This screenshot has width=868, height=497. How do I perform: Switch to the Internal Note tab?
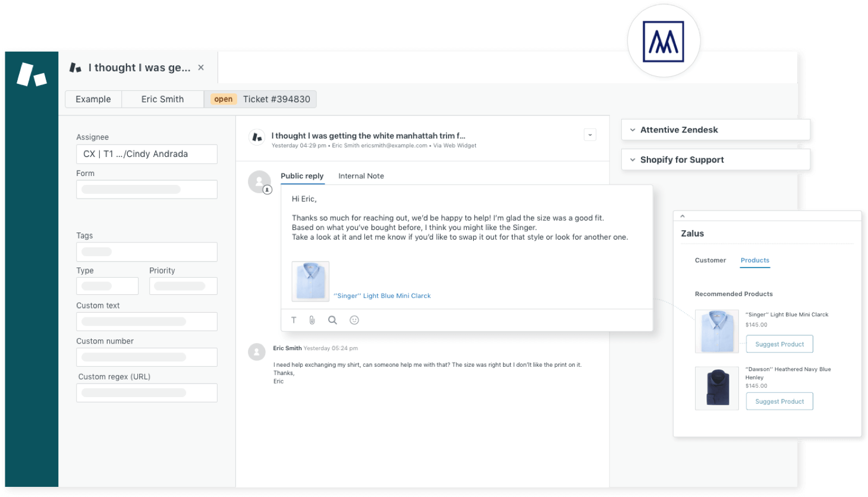tap(361, 175)
